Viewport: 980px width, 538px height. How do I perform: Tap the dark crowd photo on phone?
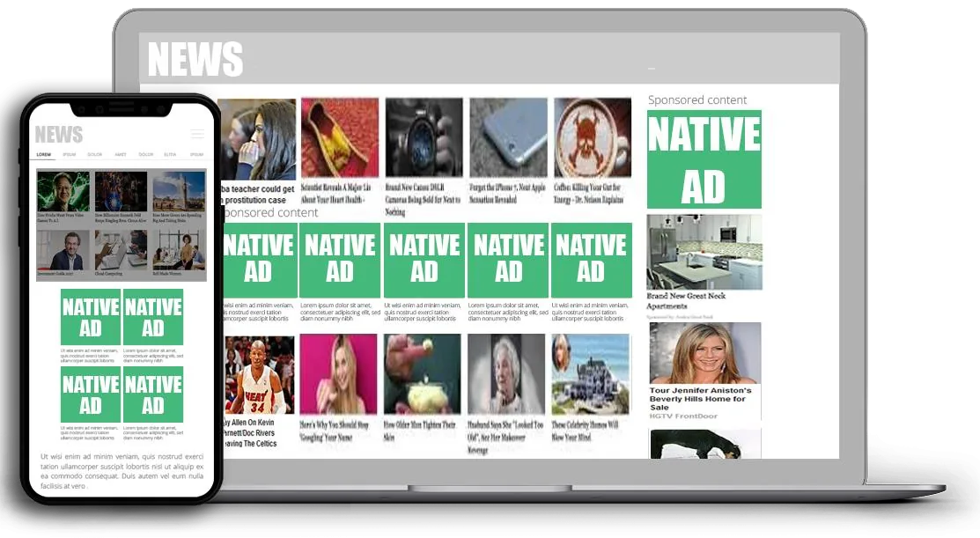click(122, 191)
